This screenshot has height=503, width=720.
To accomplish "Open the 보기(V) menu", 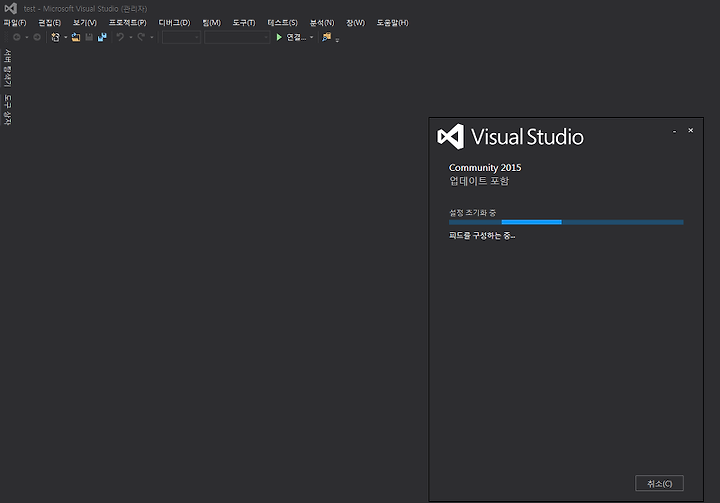I will [x=84, y=23].
